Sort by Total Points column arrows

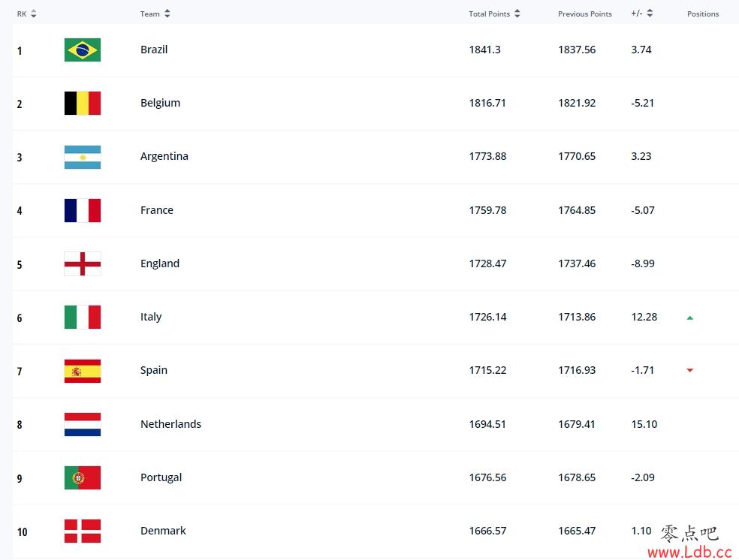point(517,14)
